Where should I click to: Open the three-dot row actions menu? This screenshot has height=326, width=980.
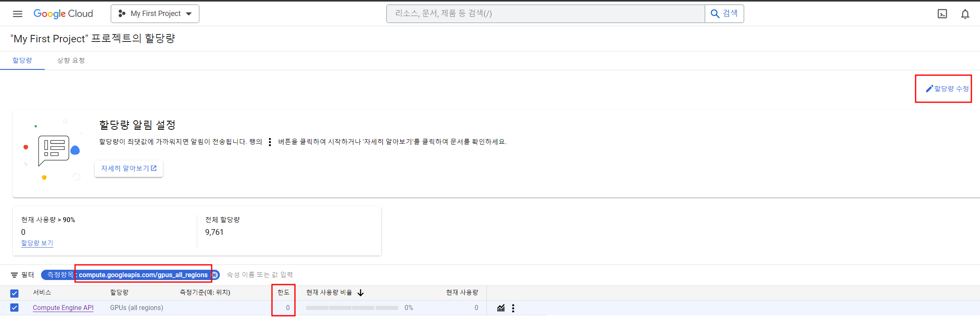513,308
